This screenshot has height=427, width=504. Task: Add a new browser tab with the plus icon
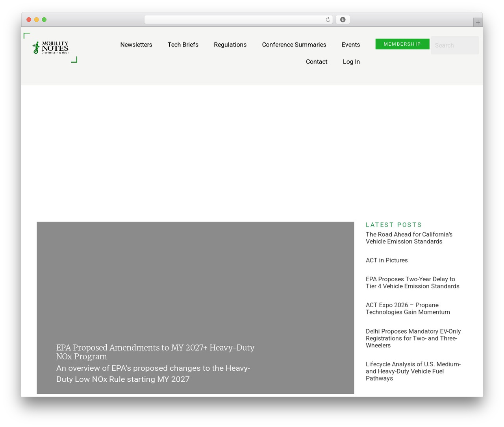pos(478,22)
